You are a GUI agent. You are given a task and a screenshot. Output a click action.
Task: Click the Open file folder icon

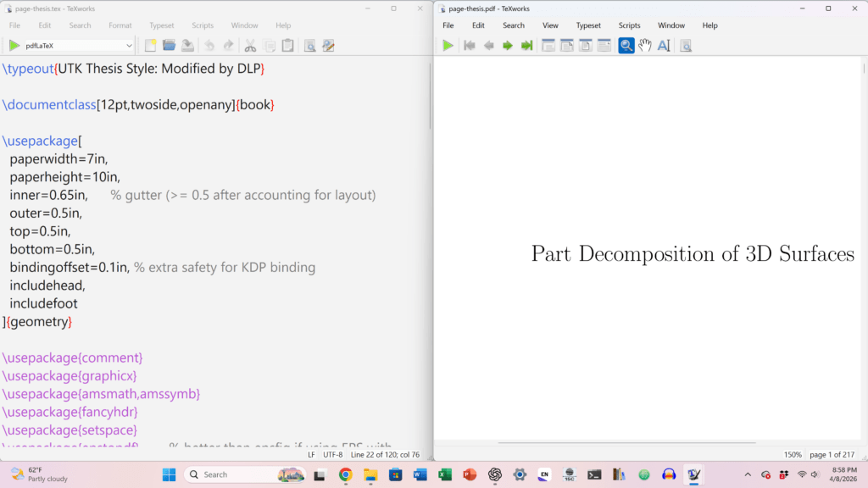tap(169, 46)
